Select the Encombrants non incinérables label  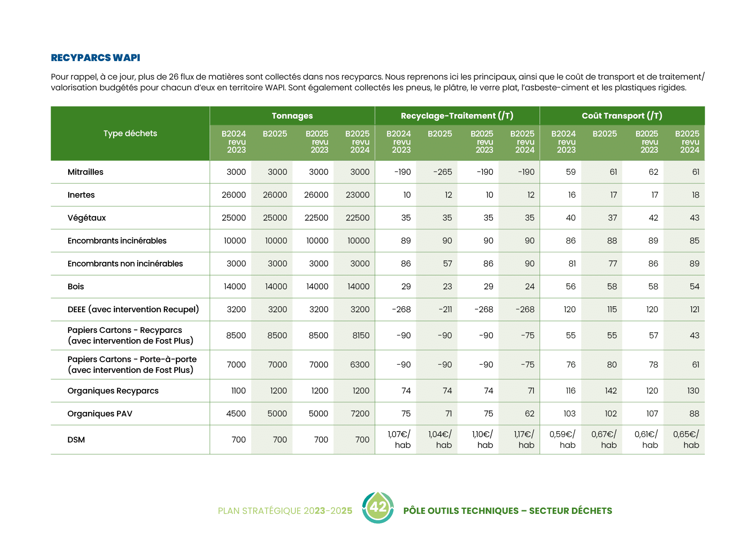pyautogui.click(x=125, y=264)
